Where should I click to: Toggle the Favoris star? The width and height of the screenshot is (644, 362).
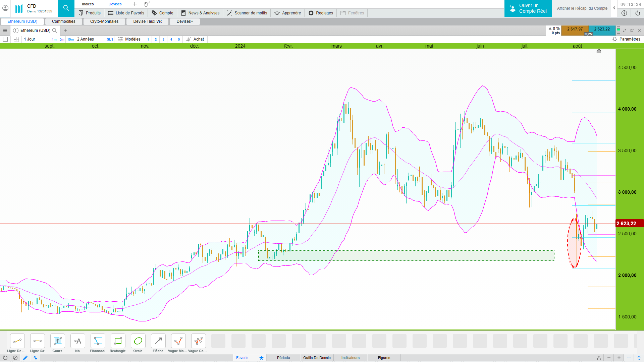pyautogui.click(x=261, y=358)
